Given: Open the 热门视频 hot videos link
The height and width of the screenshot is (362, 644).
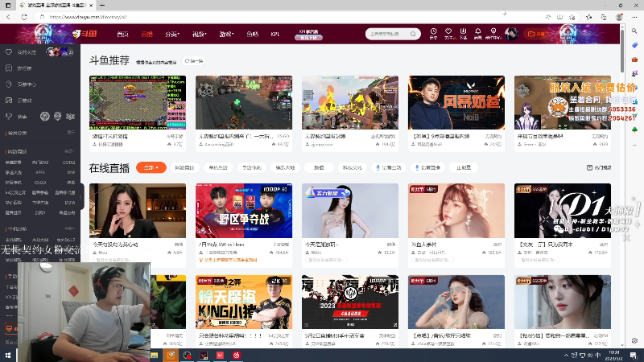Looking at the screenshot, I should point(599,167).
